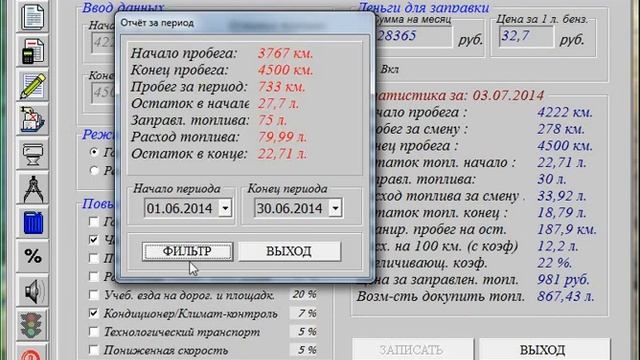
Task: Click the 'Отчёт за период' dialog title bar
Action: tap(245, 23)
